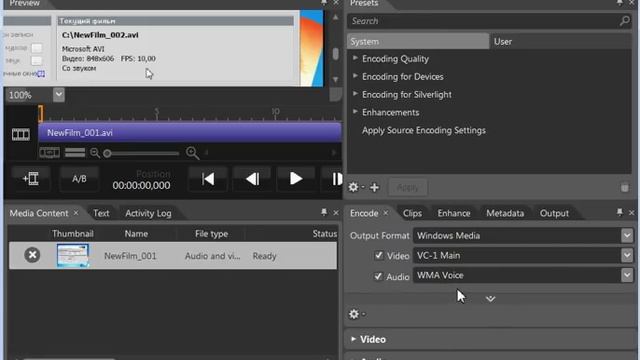This screenshot has width=640, height=360.
Task: Click the timeline zoom in magnifier
Action: (192, 153)
